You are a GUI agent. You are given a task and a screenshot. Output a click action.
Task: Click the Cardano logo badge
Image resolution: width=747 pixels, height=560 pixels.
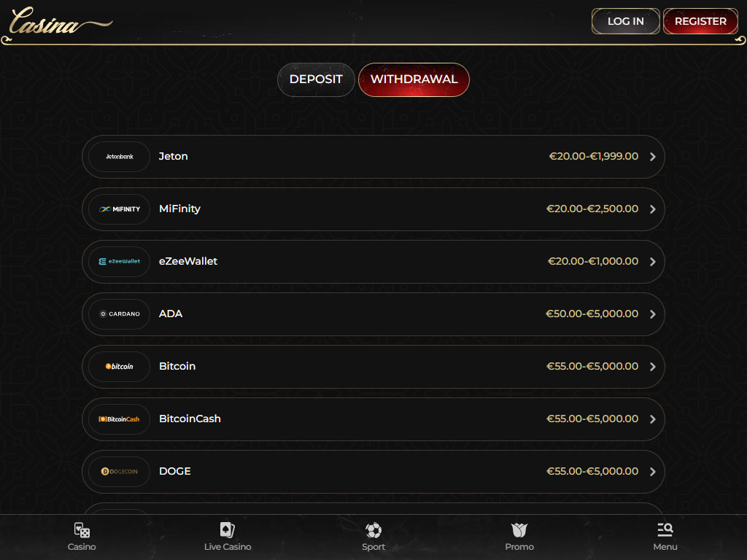[x=120, y=314]
